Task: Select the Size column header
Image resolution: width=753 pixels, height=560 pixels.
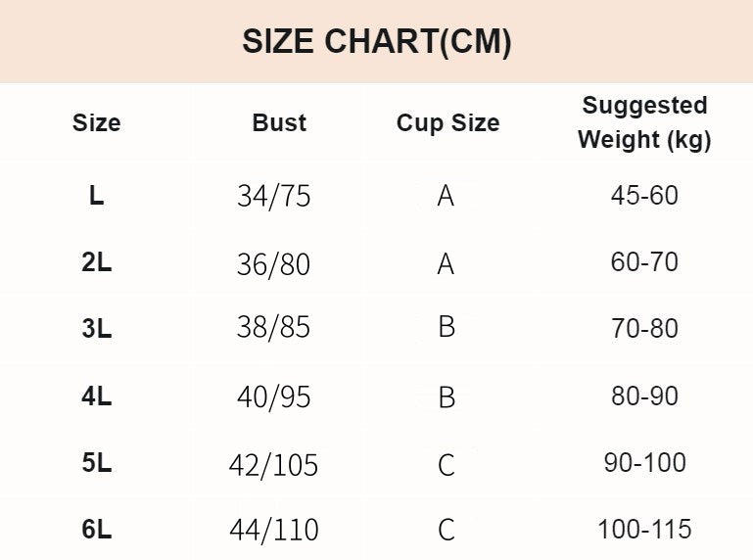Action: (x=97, y=123)
